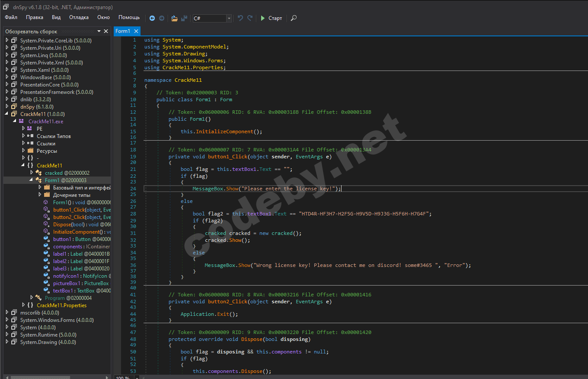Click the Navigate Forward arrow icon

pyautogui.click(x=162, y=18)
